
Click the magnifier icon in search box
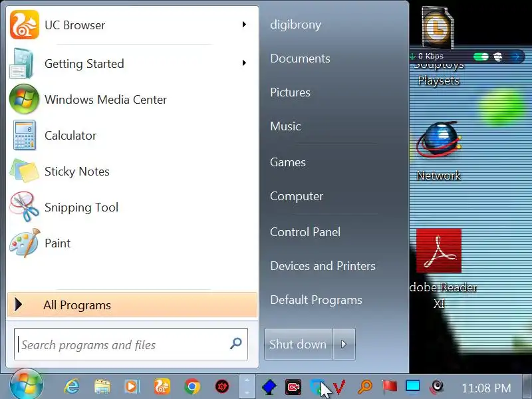coord(236,343)
